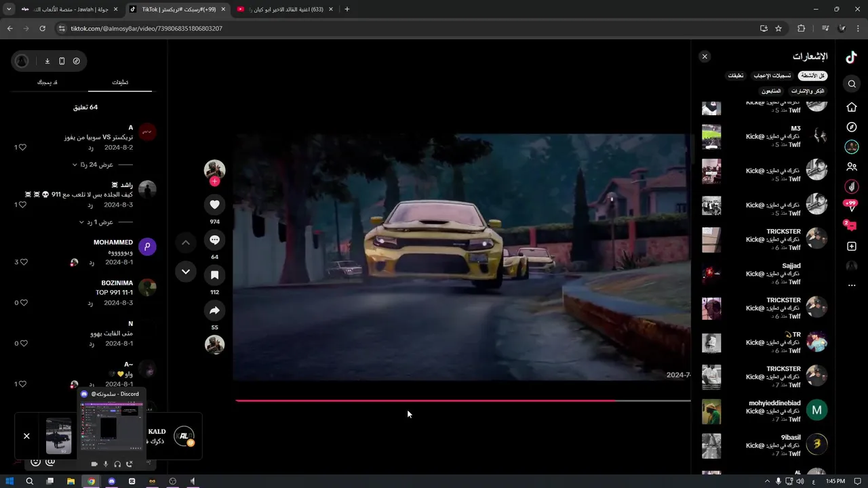
Task: Like the comment by راشد
Action: [22, 205]
